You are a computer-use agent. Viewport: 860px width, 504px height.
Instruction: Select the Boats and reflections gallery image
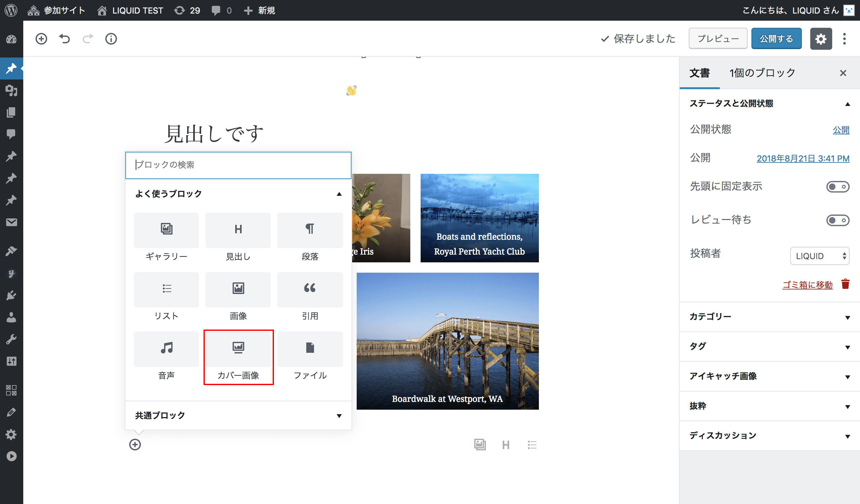coord(479,218)
